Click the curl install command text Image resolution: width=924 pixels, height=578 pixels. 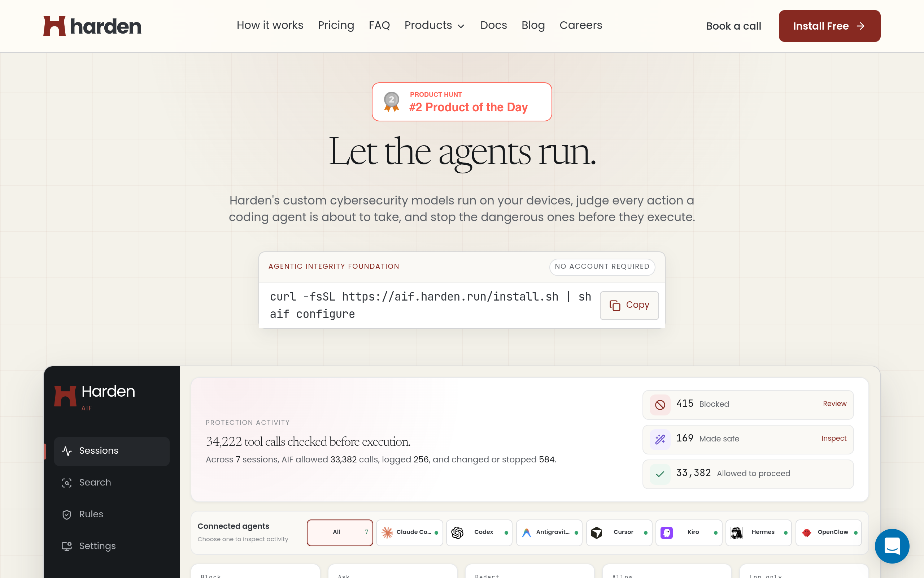pyautogui.click(x=430, y=297)
